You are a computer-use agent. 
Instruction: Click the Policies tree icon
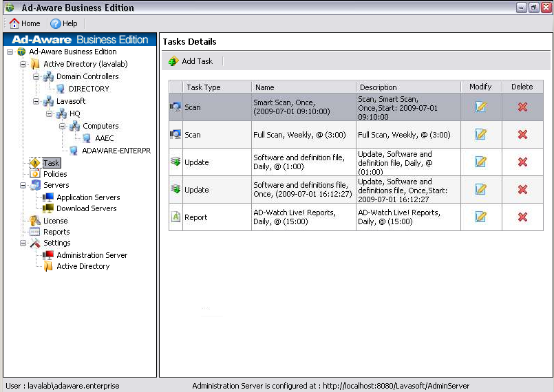coord(35,174)
